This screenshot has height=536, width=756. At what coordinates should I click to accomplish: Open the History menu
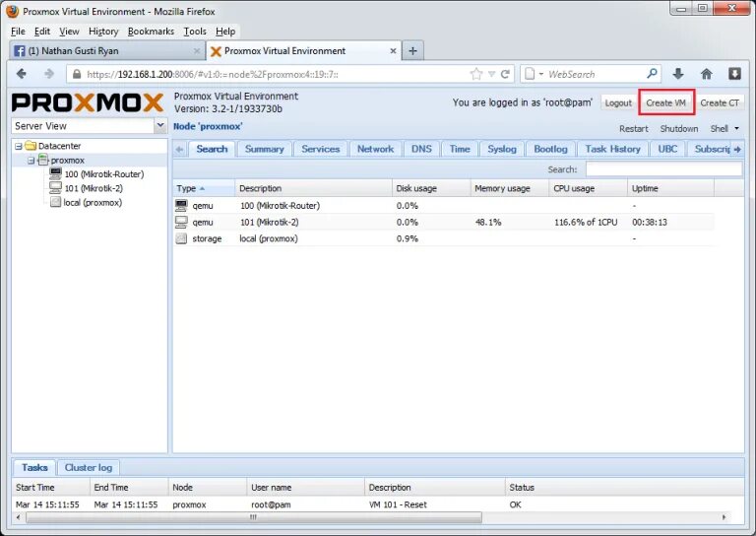pos(103,32)
